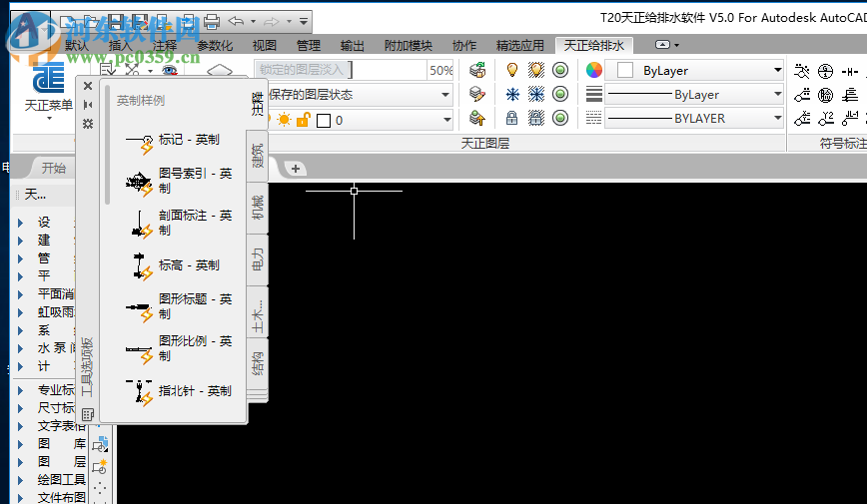Open the 精选应用 ribbon tab

click(519, 45)
